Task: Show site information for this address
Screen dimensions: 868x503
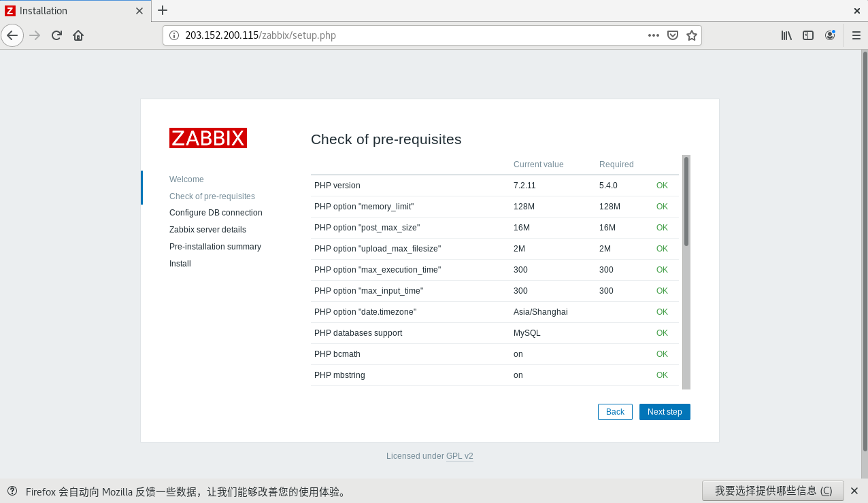Action: (x=173, y=35)
